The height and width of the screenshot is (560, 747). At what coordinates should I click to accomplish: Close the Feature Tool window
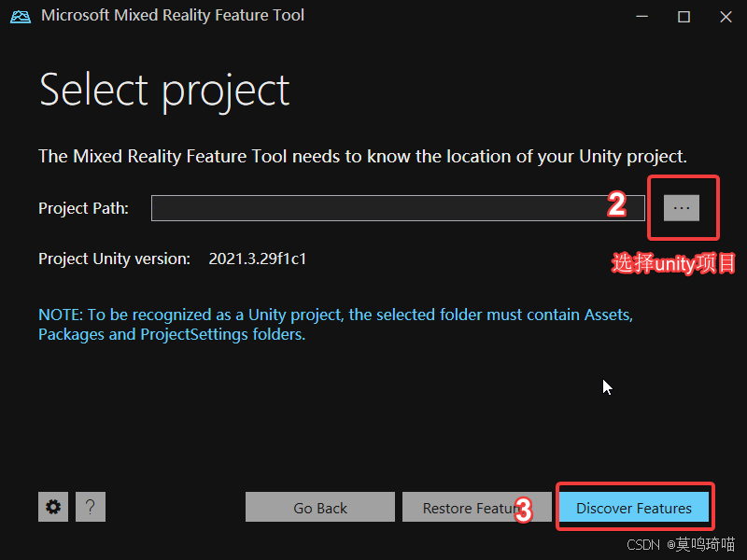726,17
